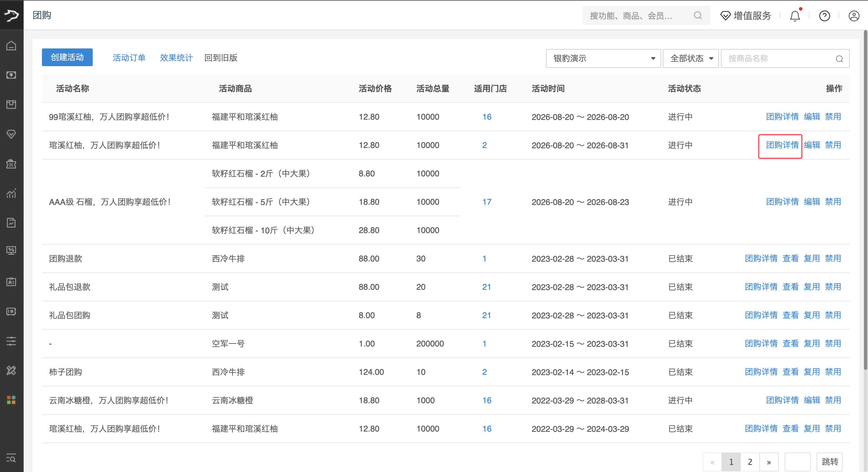Image resolution: width=868 pixels, height=472 pixels.
Task: Switch to 活动订单 tab
Action: pos(129,58)
